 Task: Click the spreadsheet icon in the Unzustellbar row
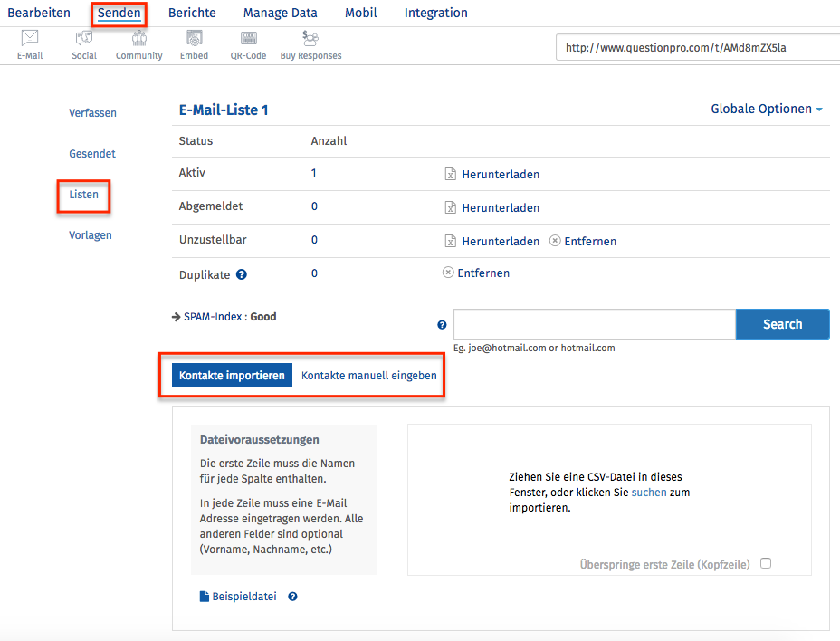coord(451,241)
